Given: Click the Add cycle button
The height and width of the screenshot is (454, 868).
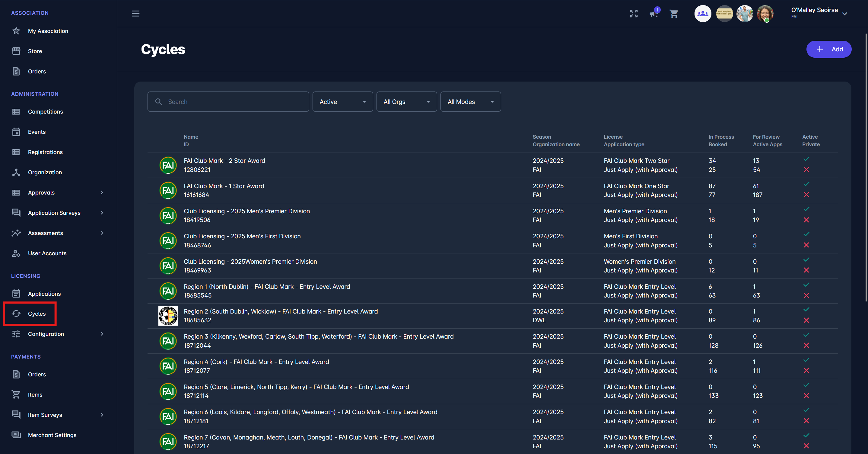Looking at the screenshot, I should 828,49.
